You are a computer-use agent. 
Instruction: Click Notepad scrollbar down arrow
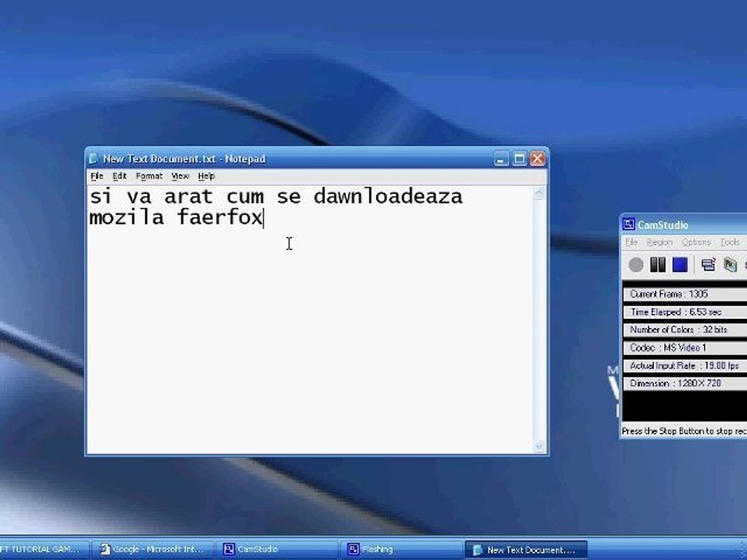coord(538,445)
